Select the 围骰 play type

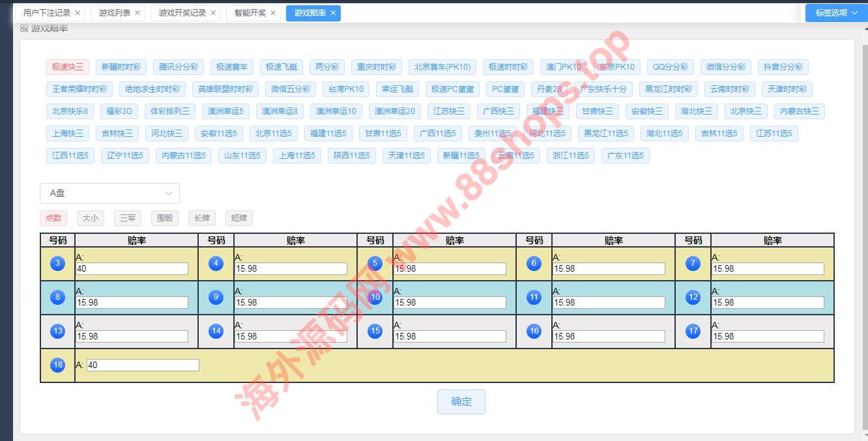click(165, 218)
